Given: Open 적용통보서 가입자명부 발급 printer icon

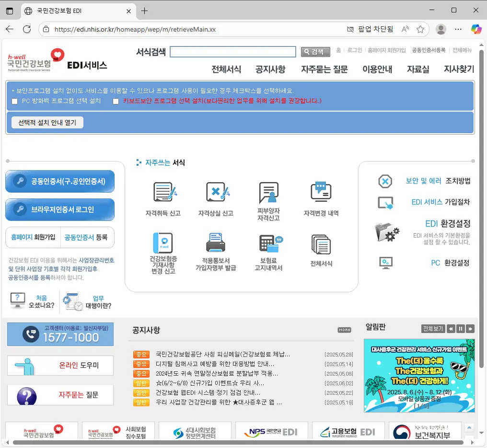Looking at the screenshot, I should point(216,242).
